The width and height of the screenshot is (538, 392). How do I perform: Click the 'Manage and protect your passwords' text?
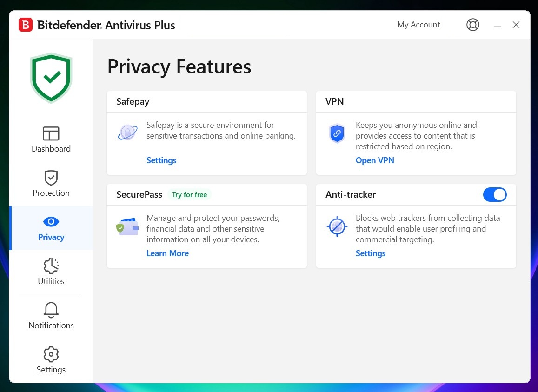point(213,229)
